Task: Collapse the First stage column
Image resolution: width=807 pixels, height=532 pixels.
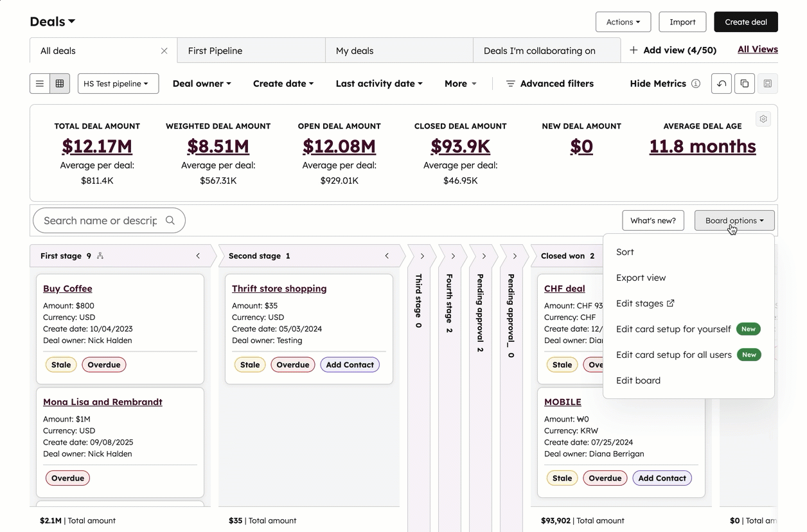Action: click(198, 256)
